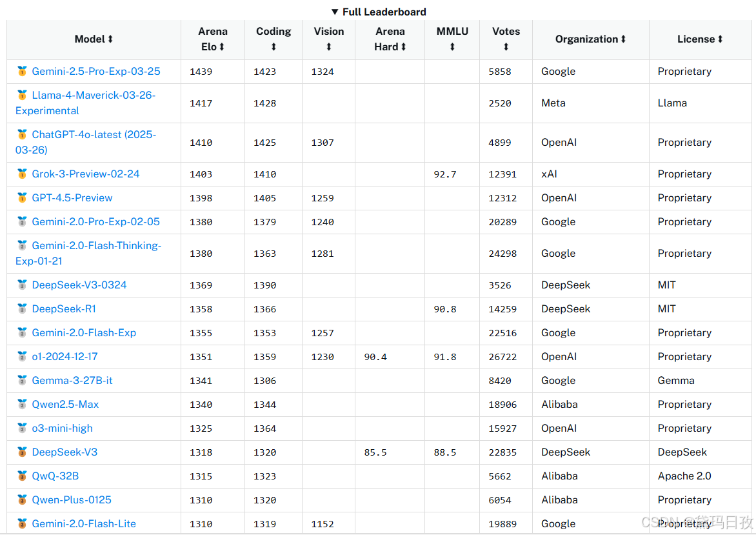The image size is (756, 535).
Task: Select MMLU value 92.7 for Grok-3
Action: [x=444, y=174]
